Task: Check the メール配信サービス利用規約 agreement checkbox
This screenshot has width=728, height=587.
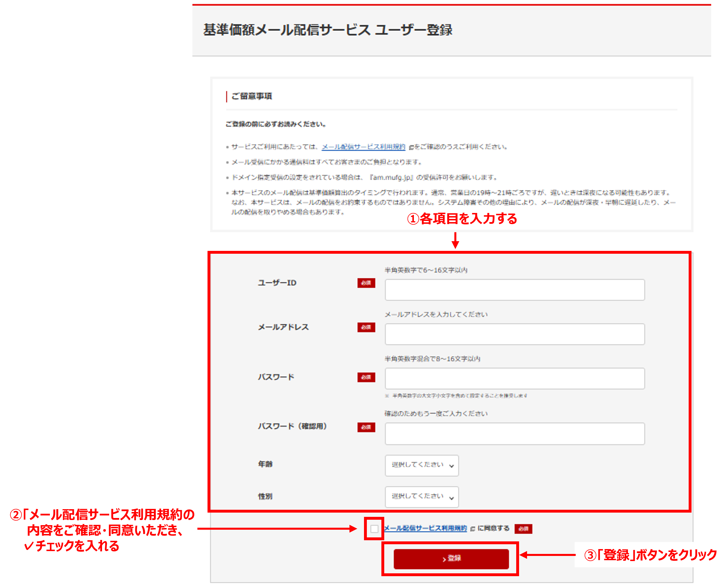Action: click(x=374, y=529)
